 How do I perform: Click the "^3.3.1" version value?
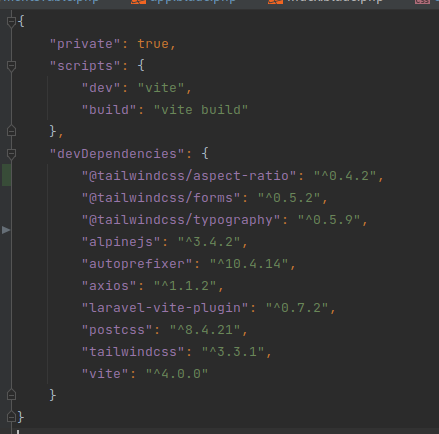point(233,352)
